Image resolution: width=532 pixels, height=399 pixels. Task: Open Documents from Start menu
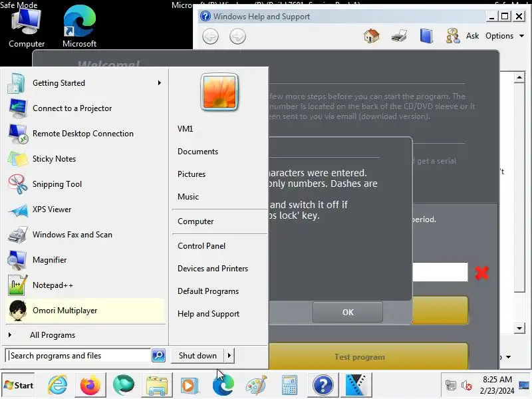click(198, 152)
